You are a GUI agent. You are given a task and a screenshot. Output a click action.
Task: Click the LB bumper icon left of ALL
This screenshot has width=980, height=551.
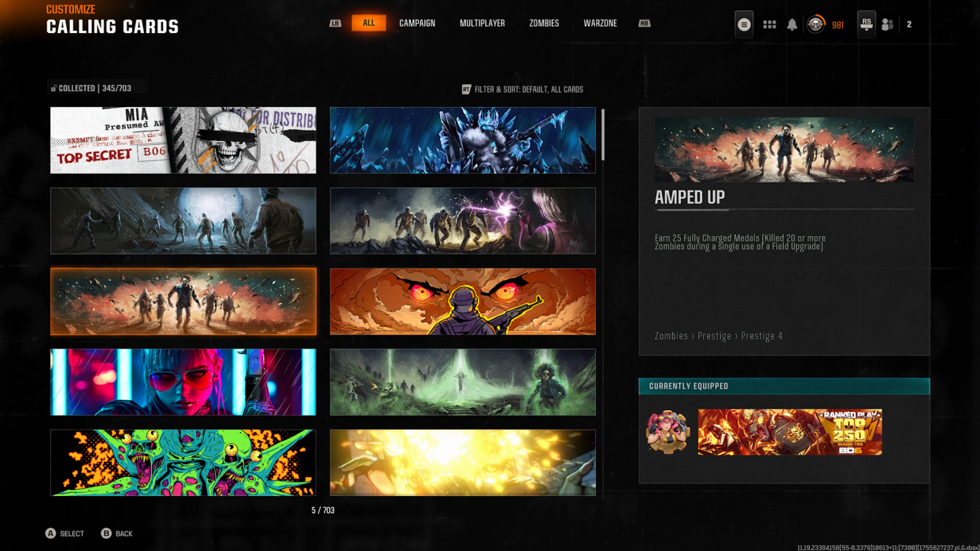335,24
